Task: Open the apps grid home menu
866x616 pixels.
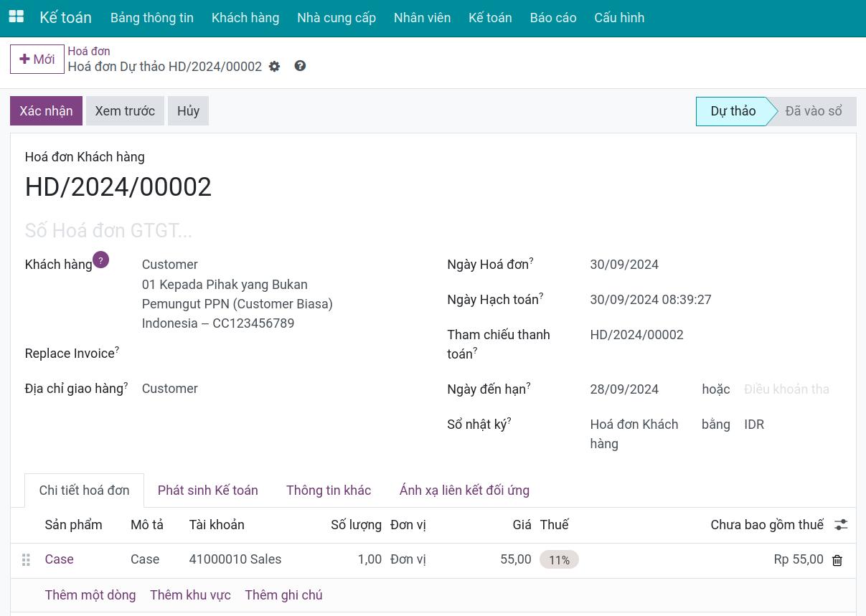Action: tap(16, 17)
